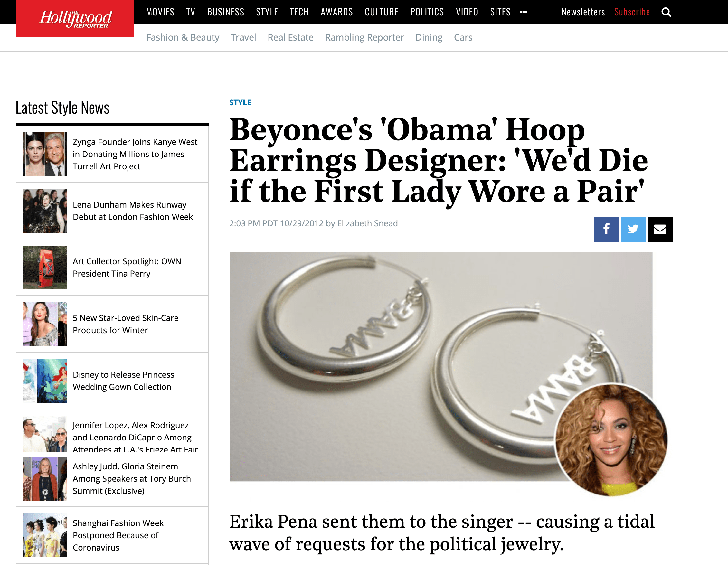728x565 pixels.
Task: Click the Subscribe link
Action: [632, 12]
